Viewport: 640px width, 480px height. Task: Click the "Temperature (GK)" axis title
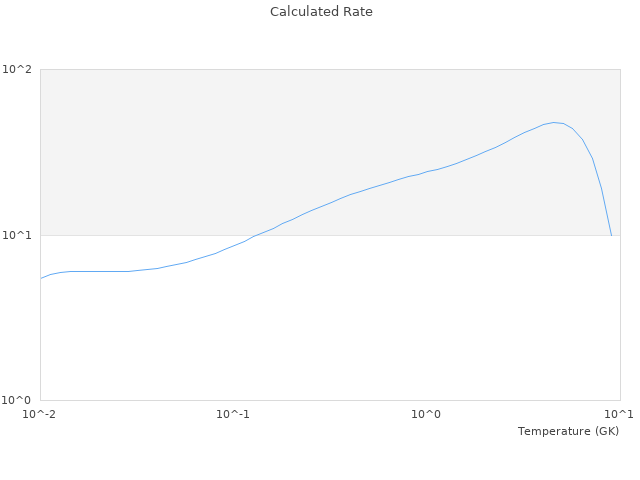click(568, 431)
